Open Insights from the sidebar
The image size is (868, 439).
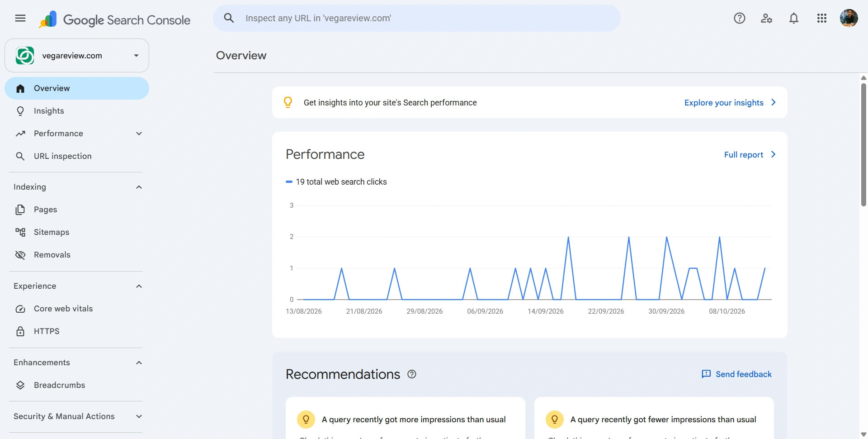(x=77, y=111)
